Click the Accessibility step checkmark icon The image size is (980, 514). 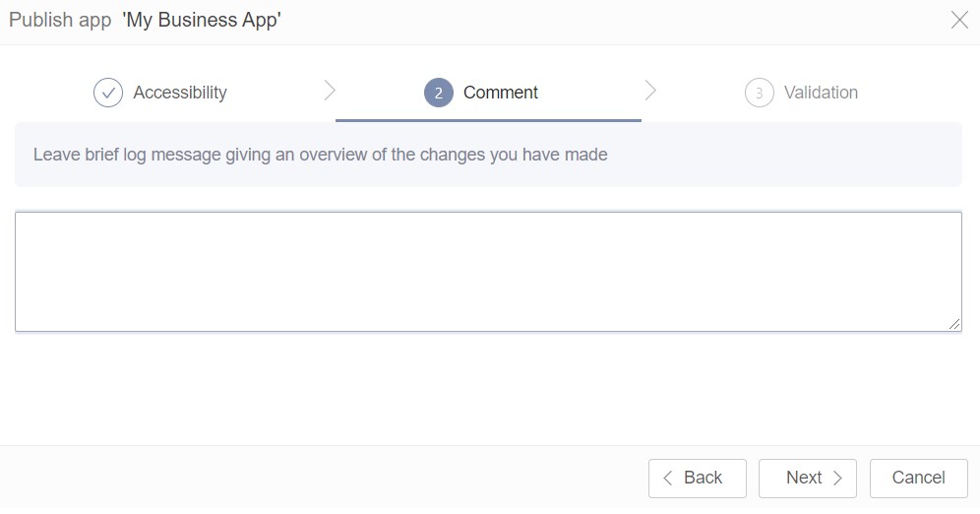coord(108,93)
